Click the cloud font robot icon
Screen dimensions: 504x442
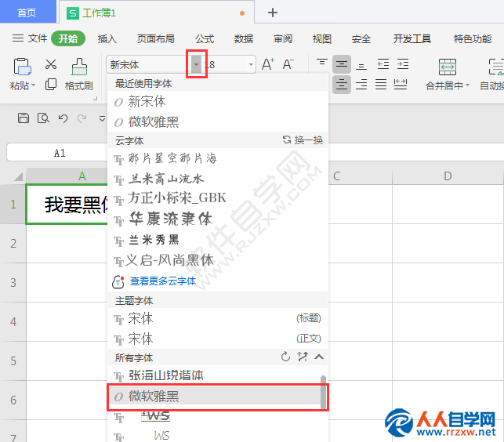(118, 282)
